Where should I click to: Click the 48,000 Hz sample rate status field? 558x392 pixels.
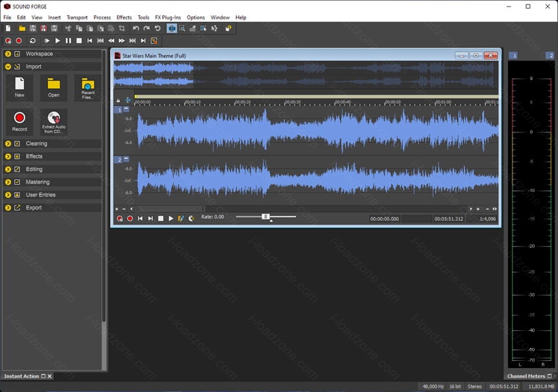(433, 386)
